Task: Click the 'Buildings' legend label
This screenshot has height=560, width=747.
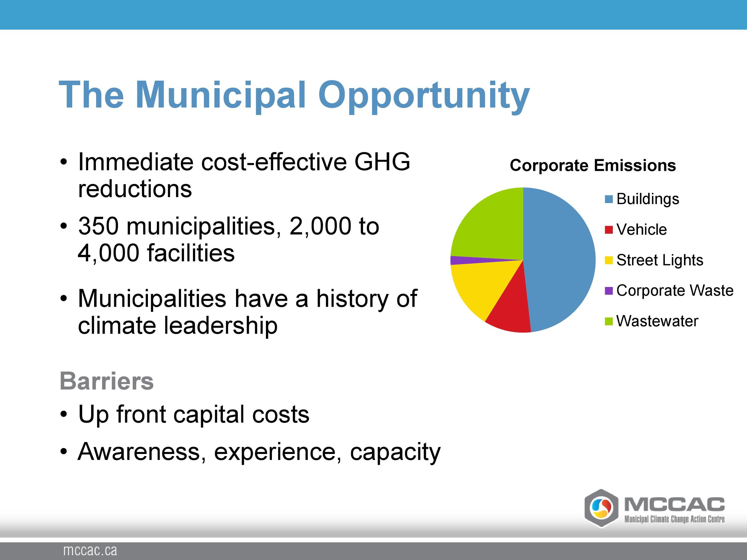Action: (648, 199)
